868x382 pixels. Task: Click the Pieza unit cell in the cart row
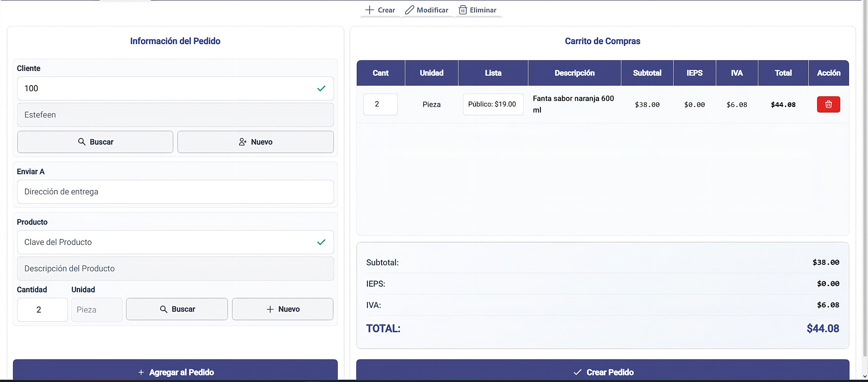432,104
